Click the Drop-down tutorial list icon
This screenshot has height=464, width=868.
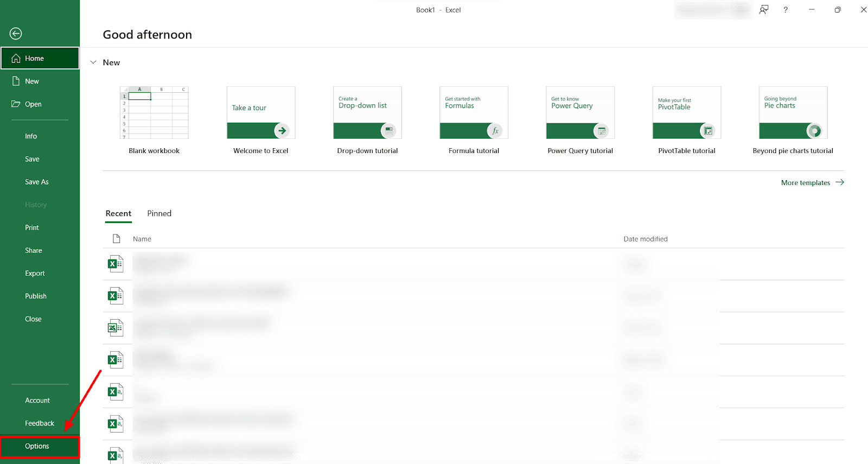[388, 131]
